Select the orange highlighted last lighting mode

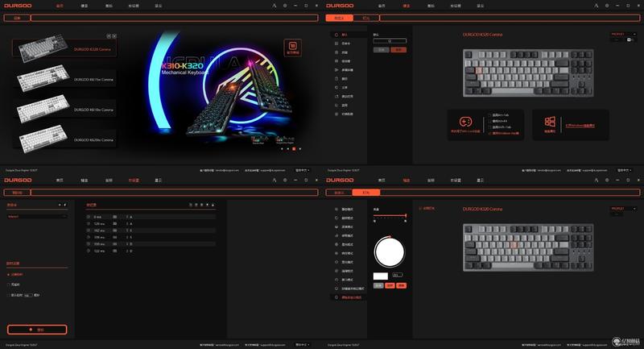pyautogui.click(x=349, y=297)
